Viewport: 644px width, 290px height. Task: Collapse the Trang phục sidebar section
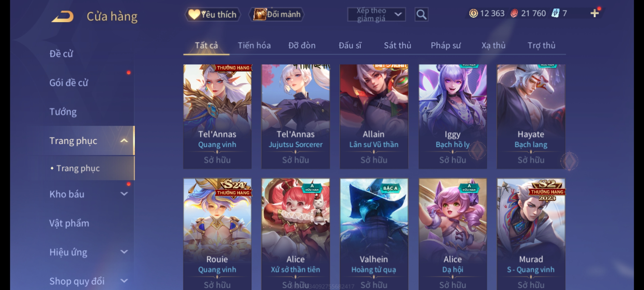[x=124, y=141]
